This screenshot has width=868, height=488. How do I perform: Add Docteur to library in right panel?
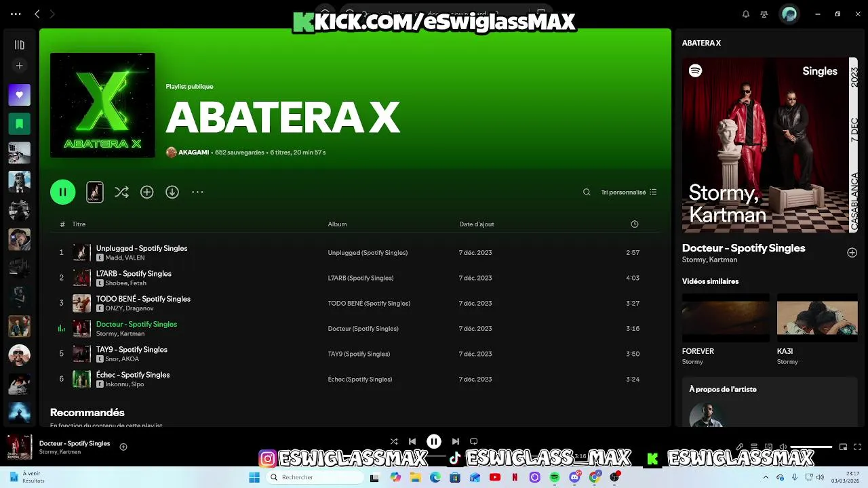pos(852,253)
